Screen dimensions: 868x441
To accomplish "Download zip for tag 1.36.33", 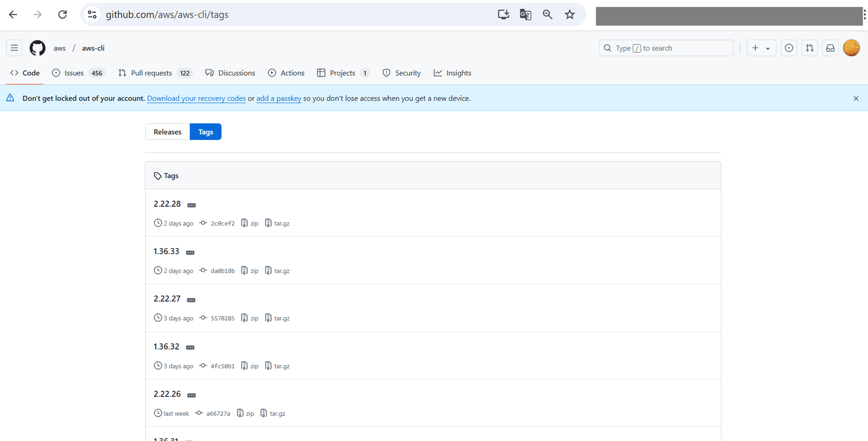I will point(250,271).
